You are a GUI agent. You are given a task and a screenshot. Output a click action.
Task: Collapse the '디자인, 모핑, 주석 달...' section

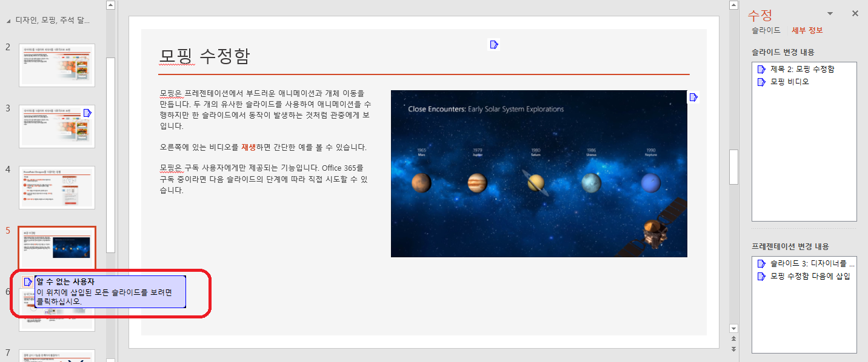click(8, 21)
